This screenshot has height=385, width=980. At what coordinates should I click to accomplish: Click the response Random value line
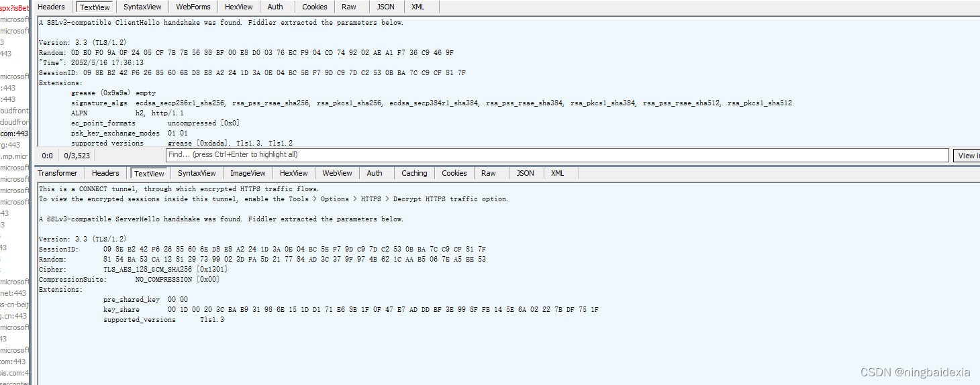pos(262,259)
